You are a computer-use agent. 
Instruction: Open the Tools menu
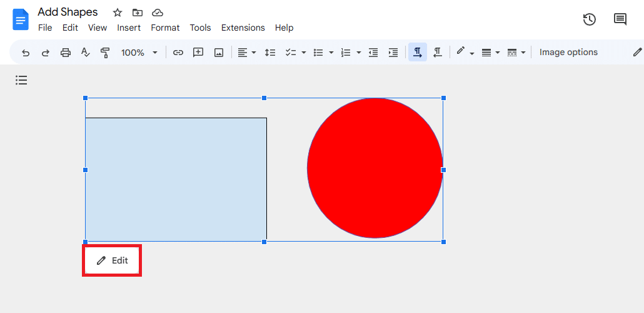tap(201, 28)
